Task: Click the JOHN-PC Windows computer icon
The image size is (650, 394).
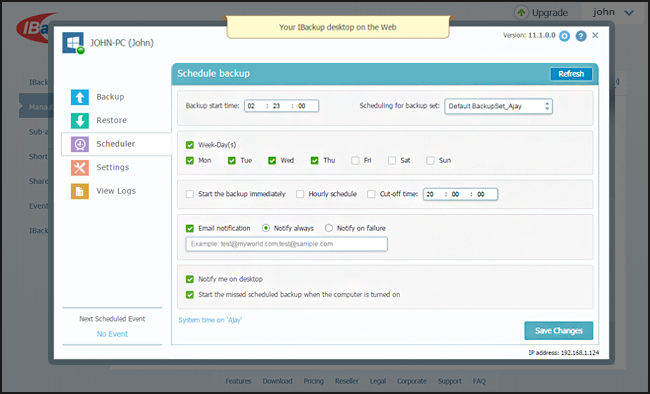Action: (x=73, y=43)
